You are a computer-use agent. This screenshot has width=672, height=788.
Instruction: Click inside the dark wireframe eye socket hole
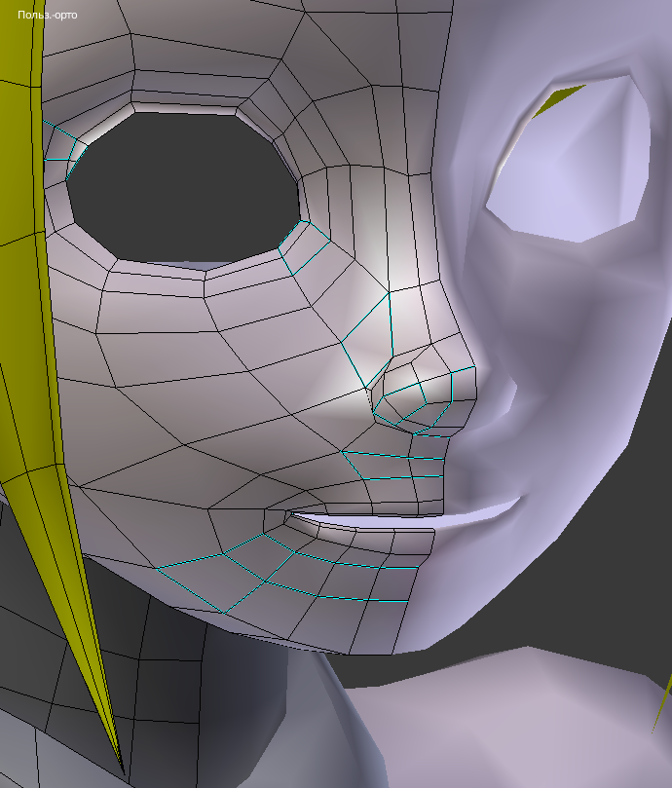(x=183, y=188)
